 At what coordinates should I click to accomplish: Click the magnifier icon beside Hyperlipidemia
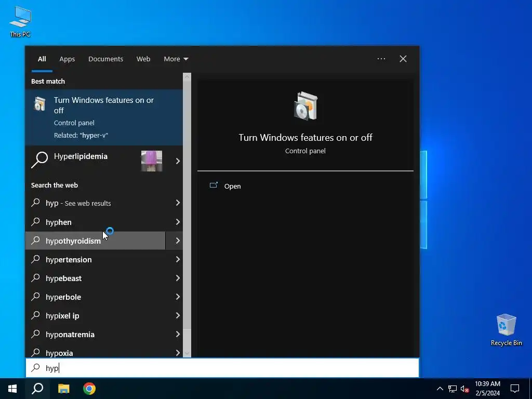point(39,159)
